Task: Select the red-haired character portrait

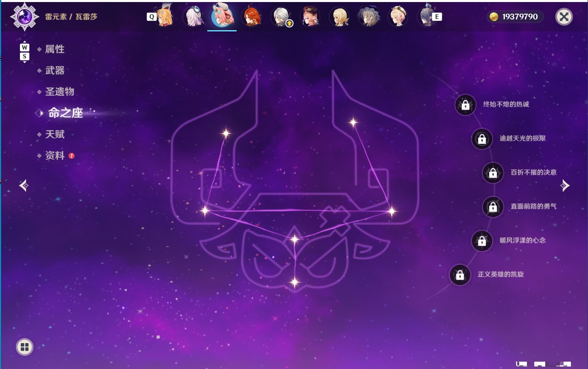Action: [252, 17]
